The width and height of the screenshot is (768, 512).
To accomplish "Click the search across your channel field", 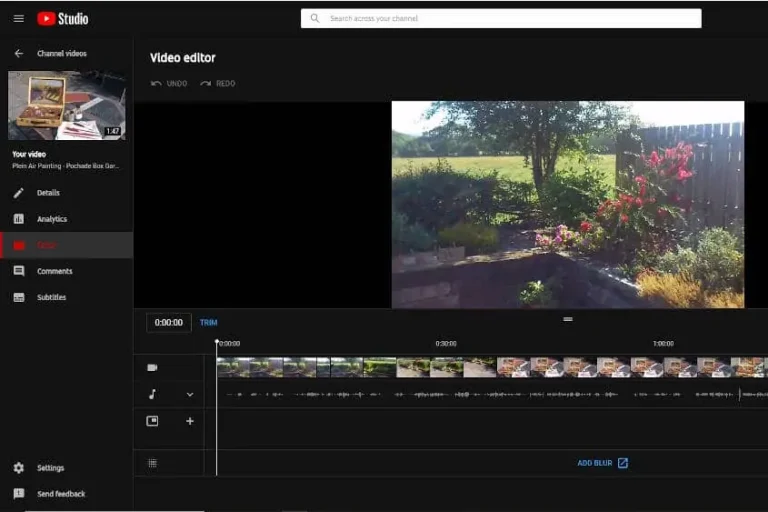I will (x=500, y=18).
